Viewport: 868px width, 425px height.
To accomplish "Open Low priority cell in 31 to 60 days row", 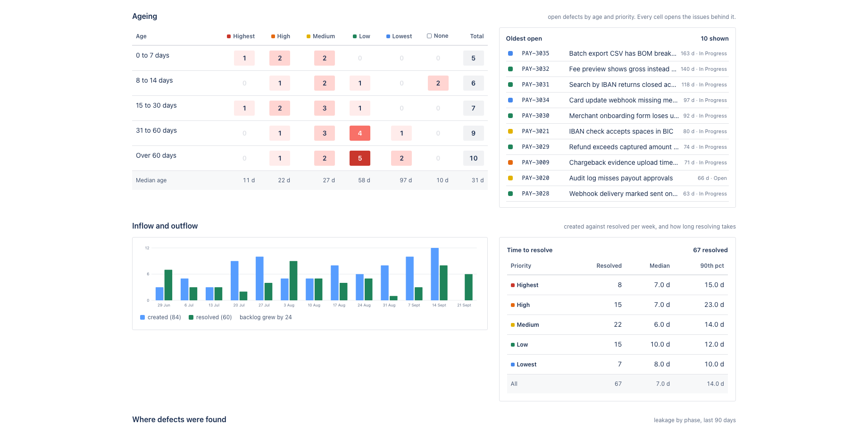I will point(359,133).
